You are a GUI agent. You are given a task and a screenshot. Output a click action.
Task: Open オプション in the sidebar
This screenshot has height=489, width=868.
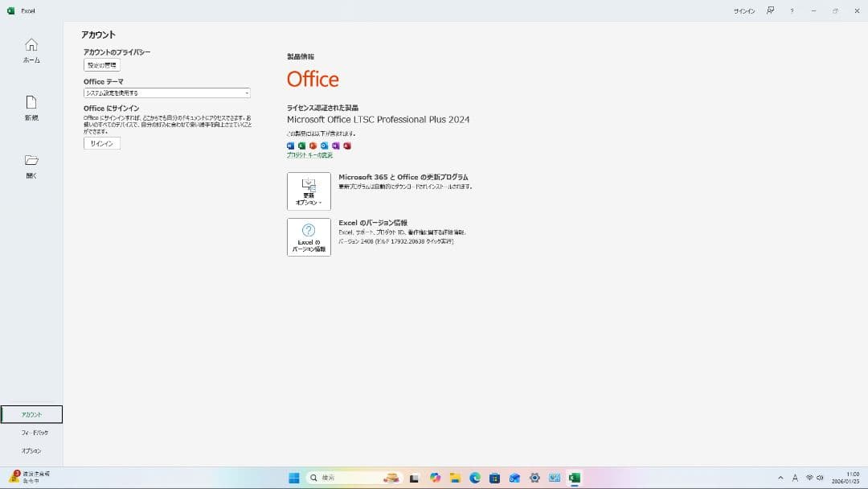31,450
